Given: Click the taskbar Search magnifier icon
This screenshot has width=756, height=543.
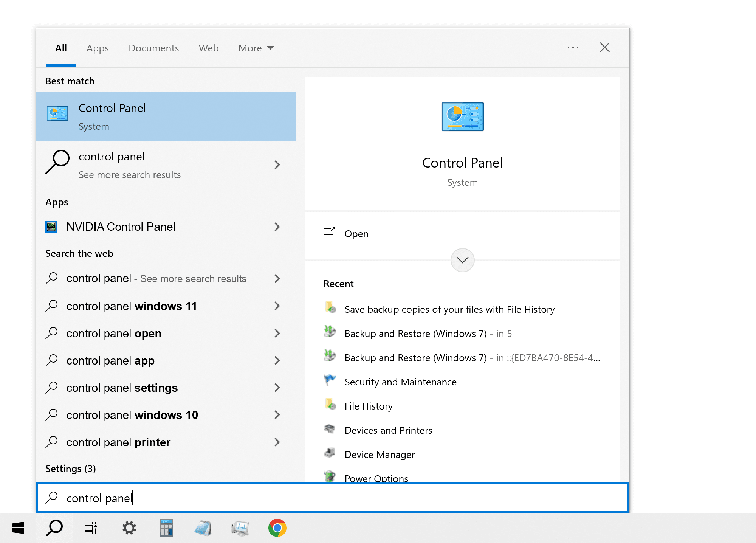Looking at the screenshot, I should pos(54,528).
